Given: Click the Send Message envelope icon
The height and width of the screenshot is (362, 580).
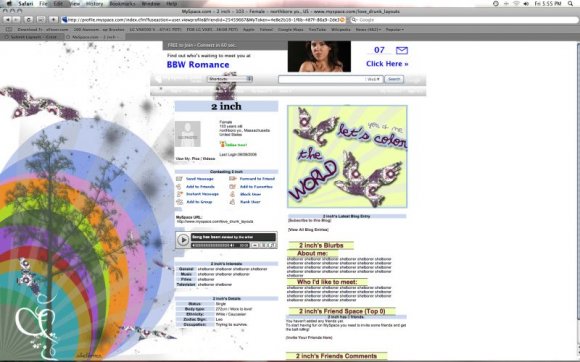Looking at the screenshot, I should tap(179, 179).
